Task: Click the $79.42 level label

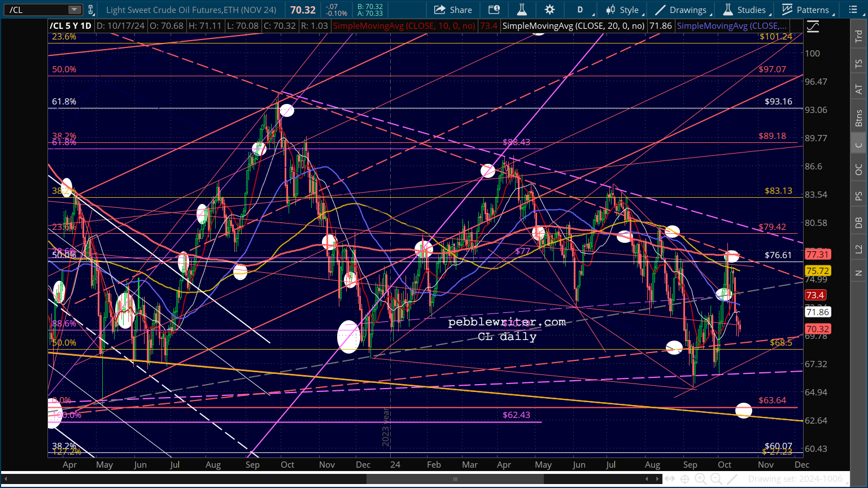Action: 773,227
